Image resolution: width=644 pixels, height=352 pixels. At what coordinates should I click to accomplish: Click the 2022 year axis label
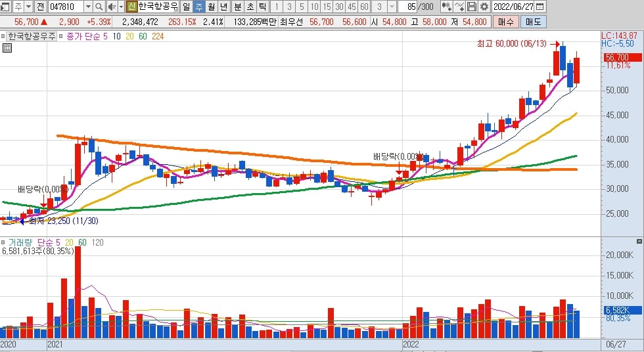click(411, 344)
